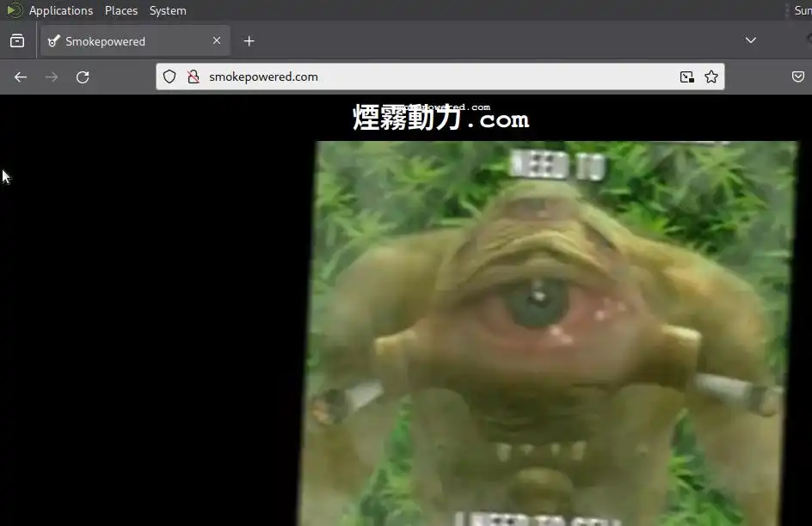Open picture-in-picture icon in address bar

pyautogui.click(x=686, y=76)
